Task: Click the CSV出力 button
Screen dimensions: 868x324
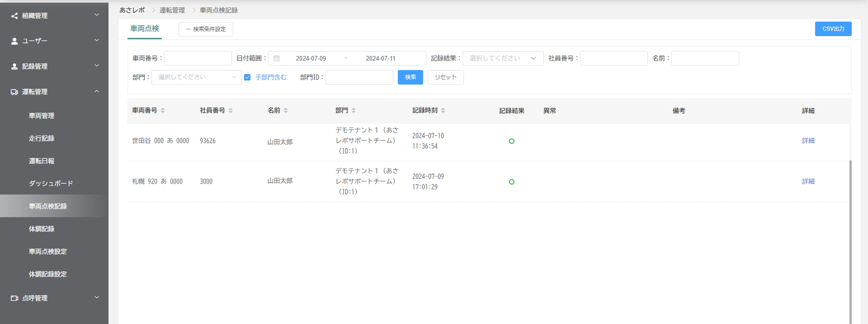Action: point(833,29)
